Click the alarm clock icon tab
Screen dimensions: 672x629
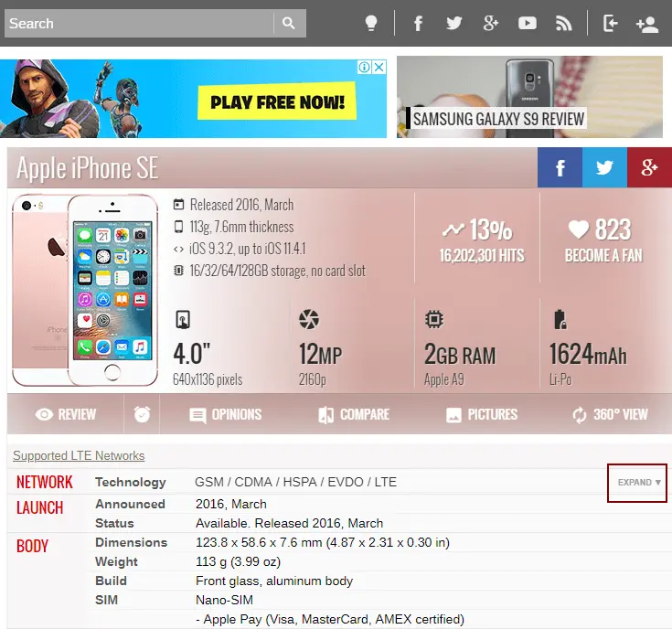(x=142, y=414)
